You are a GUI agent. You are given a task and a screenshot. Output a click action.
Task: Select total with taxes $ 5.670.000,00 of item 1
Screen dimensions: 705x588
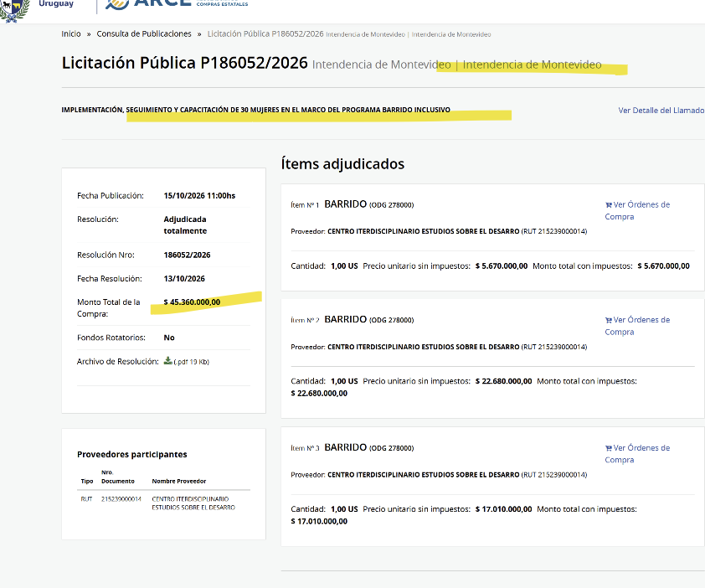pos(664,266)
